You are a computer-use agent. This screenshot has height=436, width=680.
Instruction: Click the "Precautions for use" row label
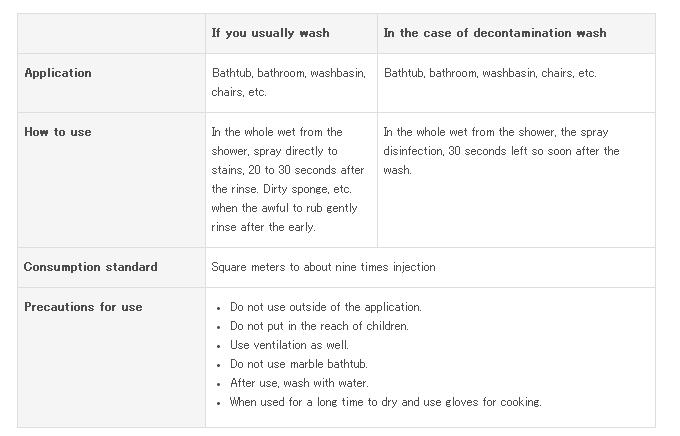[x=83, y=307]
